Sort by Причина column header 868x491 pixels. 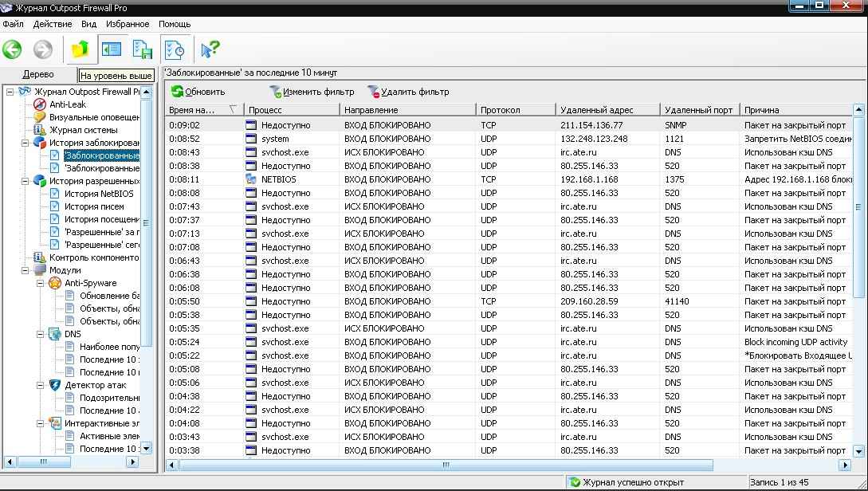point(796,110)
